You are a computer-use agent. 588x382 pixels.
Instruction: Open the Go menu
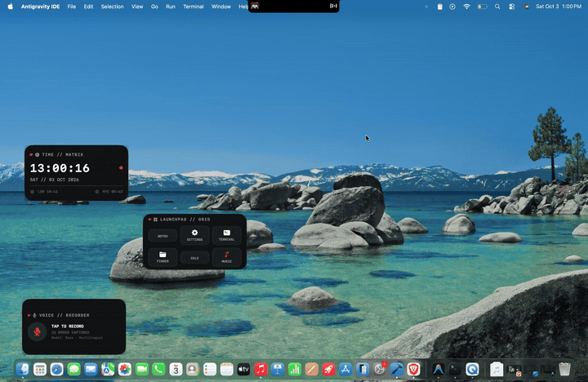[x=154, y=7]
